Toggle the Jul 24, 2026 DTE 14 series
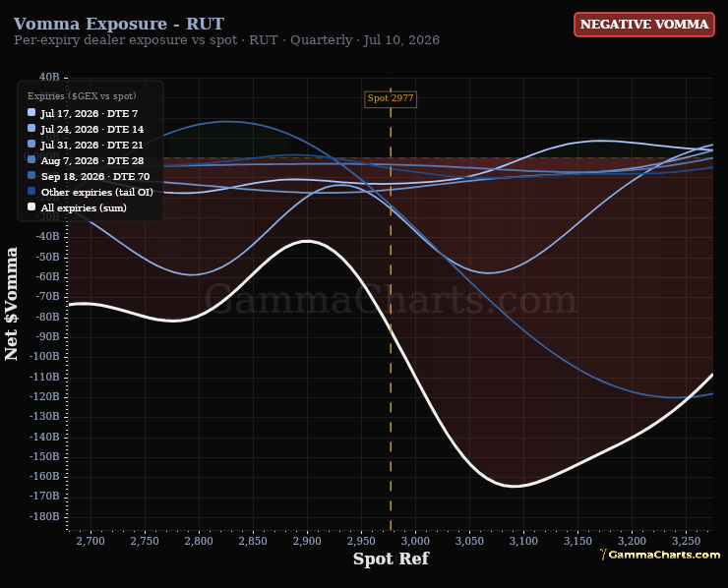This screenshot has height=588, width=728. coord(91,129)
